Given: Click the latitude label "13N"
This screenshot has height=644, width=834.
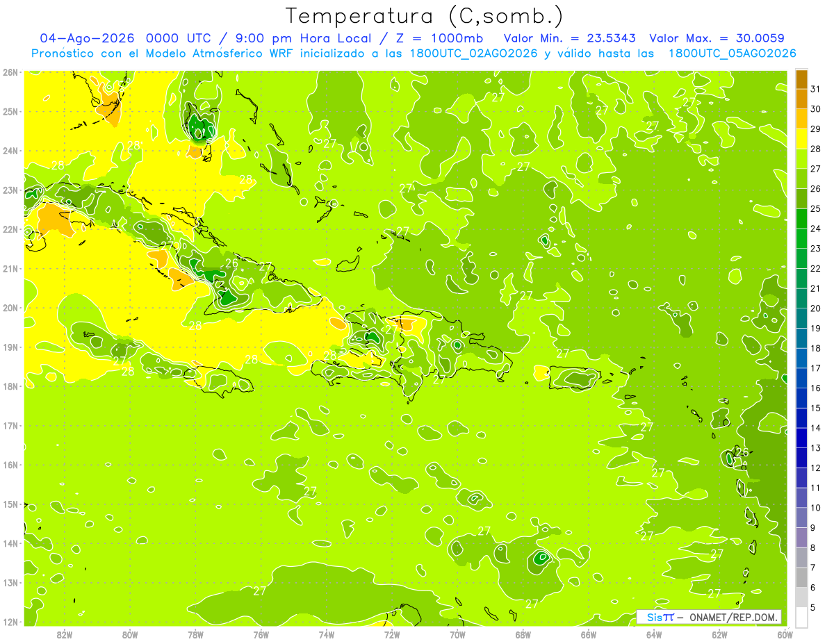Looking at the screenshot, I should (x=10, y=582).
